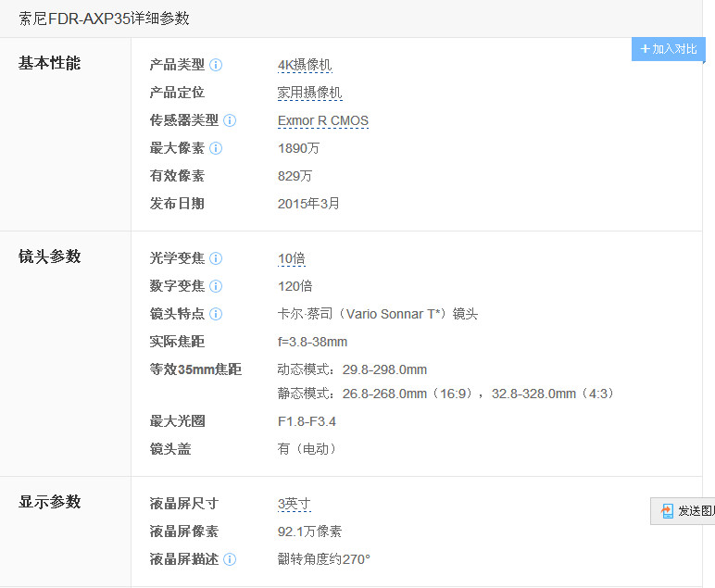Click the 数字变焦 label
This screenshot has height=588, width=715.
[x=177, y=286]
